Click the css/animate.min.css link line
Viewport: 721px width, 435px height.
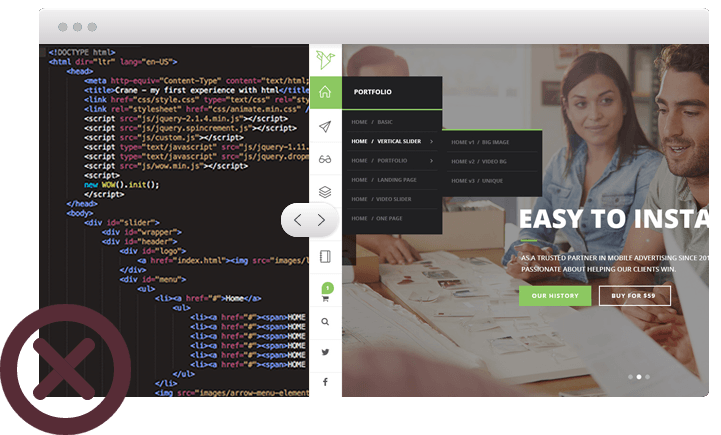point(196,109)
